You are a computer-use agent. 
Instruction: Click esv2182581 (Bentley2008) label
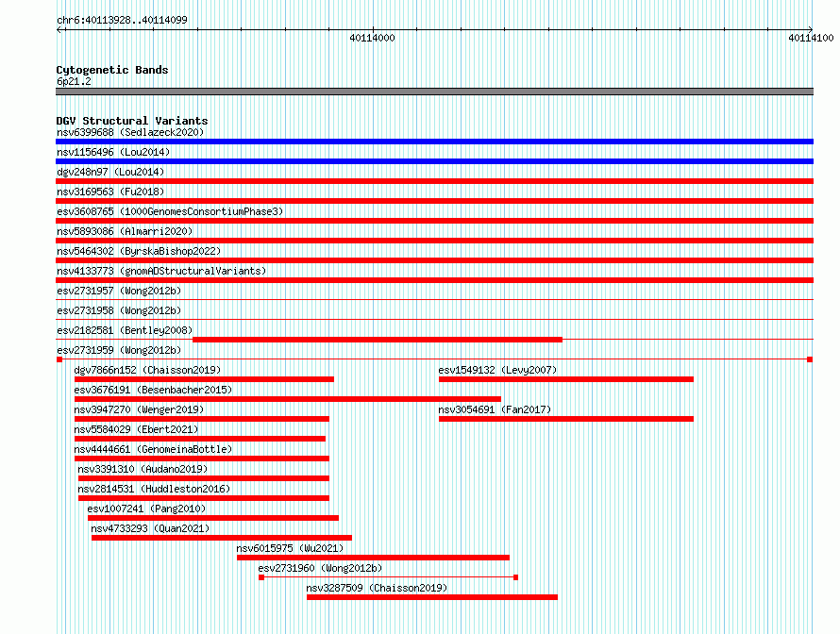point(125,330)
